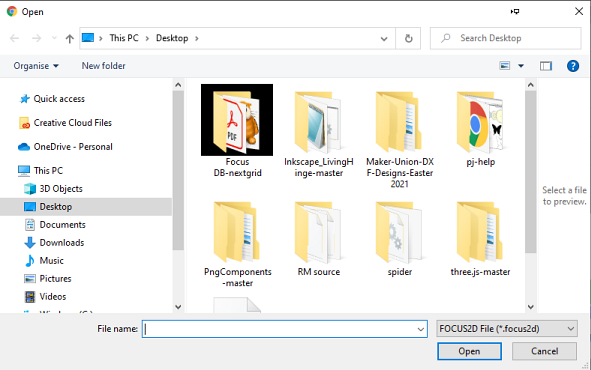The image size is (591, 370).
Task: Open 3D Objects in navigation tree
Action: tap(61, 189)
